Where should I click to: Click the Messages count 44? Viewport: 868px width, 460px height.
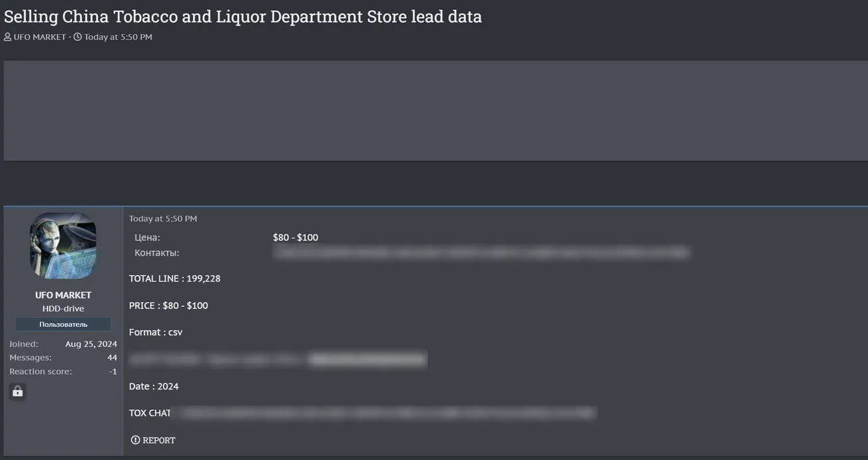click(x=112, y=358)
